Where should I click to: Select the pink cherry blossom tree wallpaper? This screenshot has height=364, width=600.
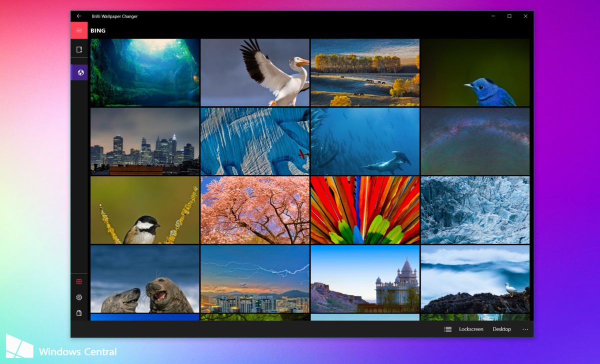(x=255, y=210)
